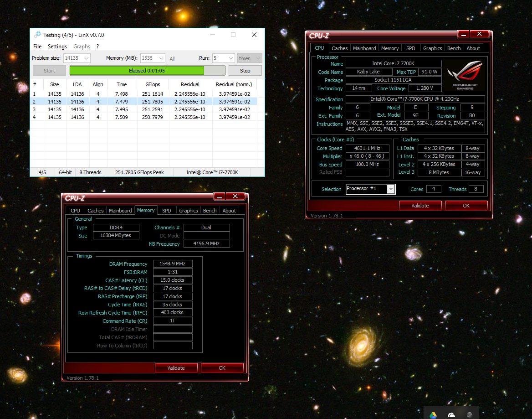Click the Command Rate 1T field
The height and width of the screenshot is (419, 532).
(x=172, y=321)
